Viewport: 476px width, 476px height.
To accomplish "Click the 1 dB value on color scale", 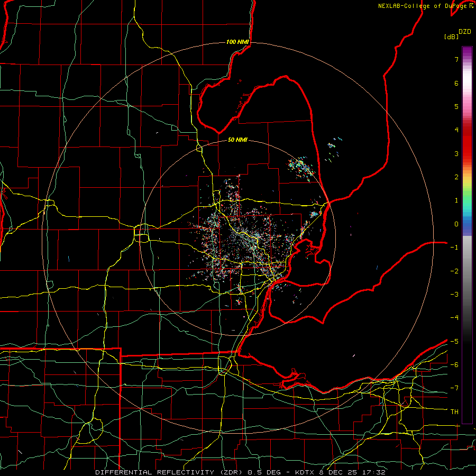I will click(x=456, y=200).
